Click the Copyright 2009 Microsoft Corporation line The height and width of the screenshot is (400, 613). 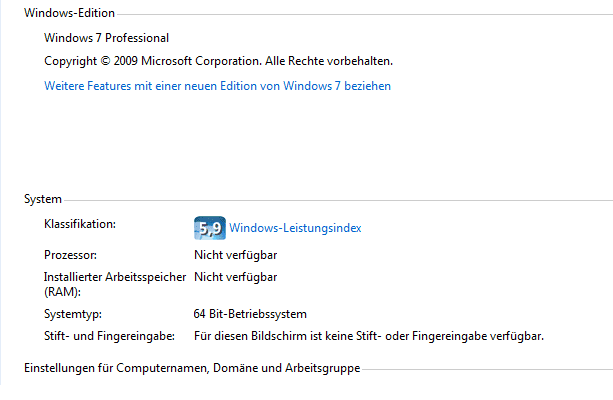[219, 61]
